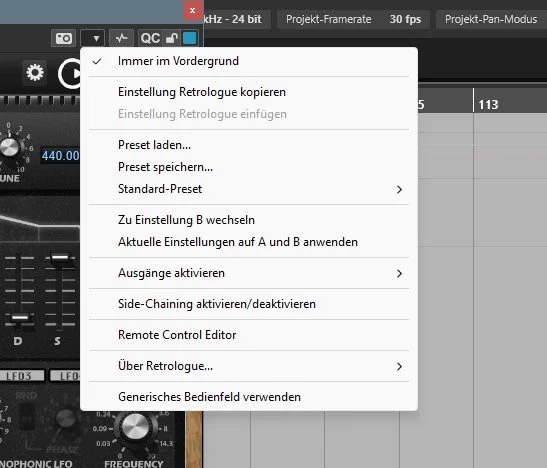Apply Aktuelle Einstellungen auf A und B anwenden
The height and width of the screenshot is (468, 547).
pyautogui.click(x=249, y=242)
